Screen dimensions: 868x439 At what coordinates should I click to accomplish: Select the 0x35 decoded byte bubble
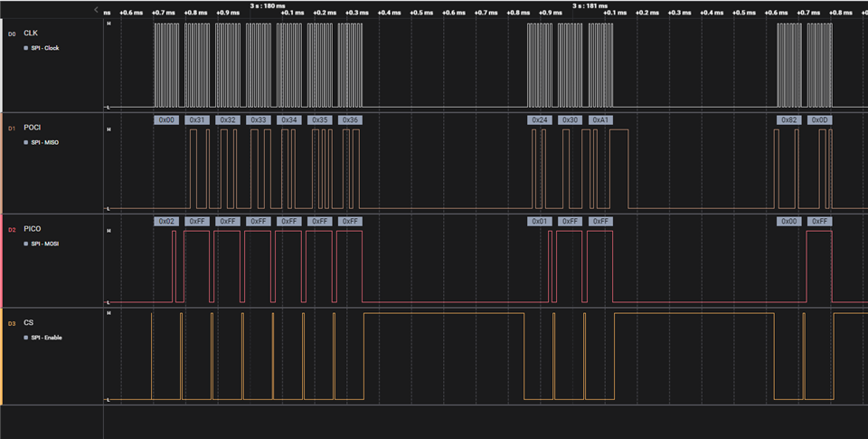319,119
